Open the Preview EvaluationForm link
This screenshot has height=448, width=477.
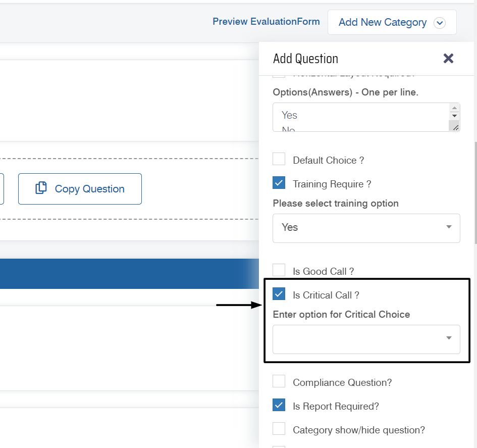pos(266,22)
